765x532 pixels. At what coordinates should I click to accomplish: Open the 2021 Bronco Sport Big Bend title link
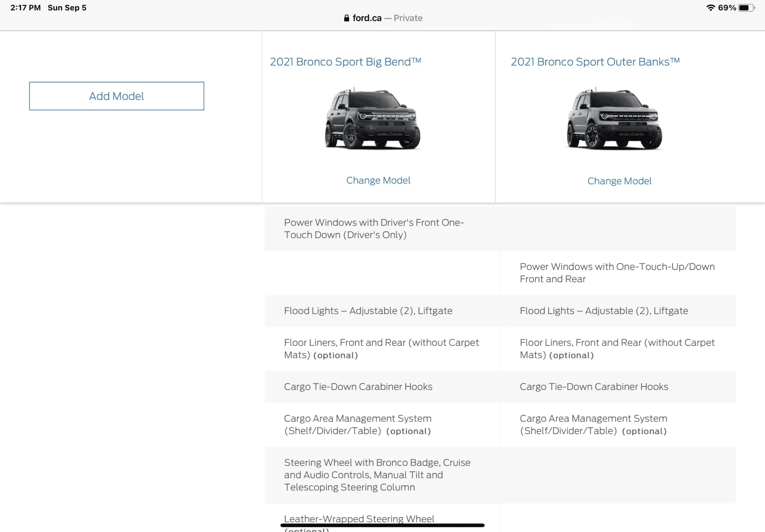[x=345, y=62]
